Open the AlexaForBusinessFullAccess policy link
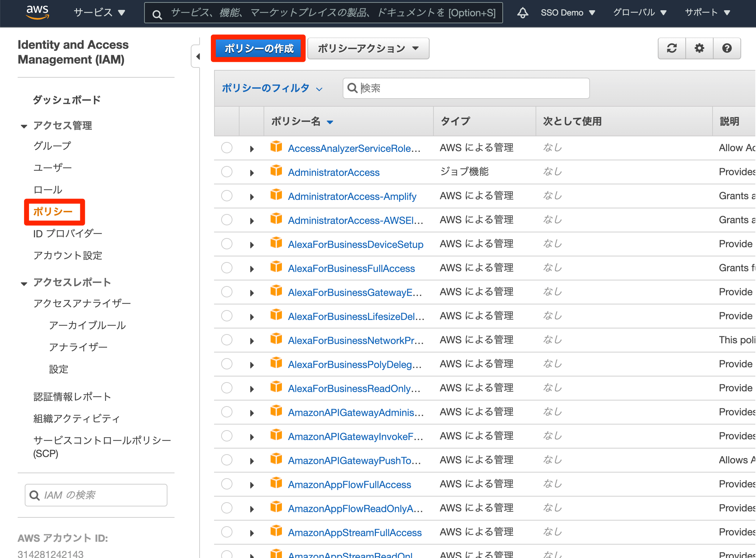 (x=352, y=268)
